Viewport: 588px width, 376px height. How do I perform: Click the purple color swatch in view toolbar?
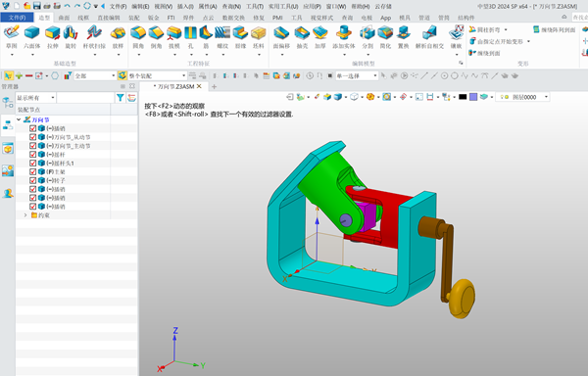tap(473, 97)
